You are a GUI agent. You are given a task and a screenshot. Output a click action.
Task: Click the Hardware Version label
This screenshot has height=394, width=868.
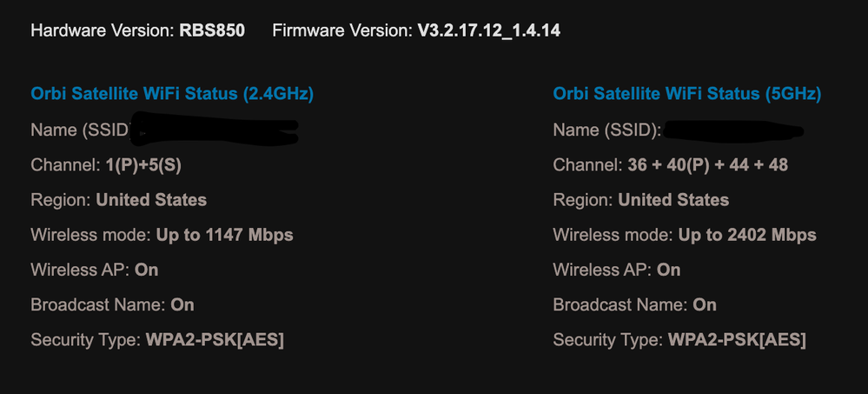click(102, 31)
